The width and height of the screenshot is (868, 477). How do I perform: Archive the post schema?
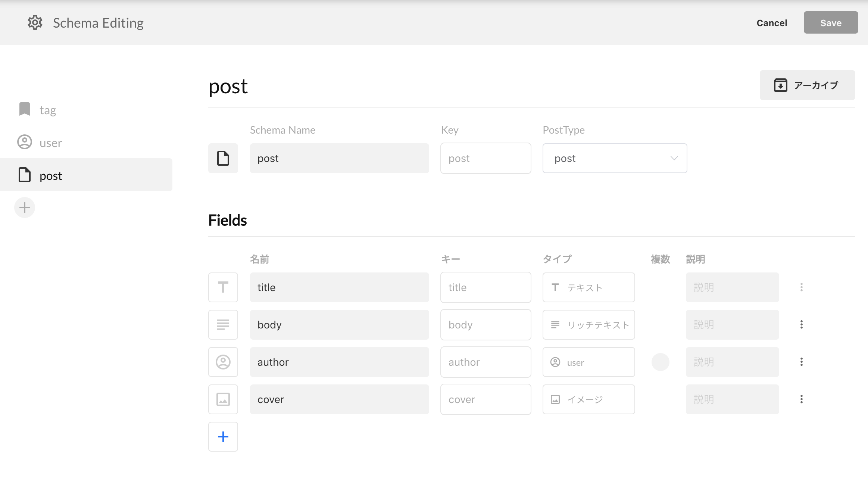point(807,85)
